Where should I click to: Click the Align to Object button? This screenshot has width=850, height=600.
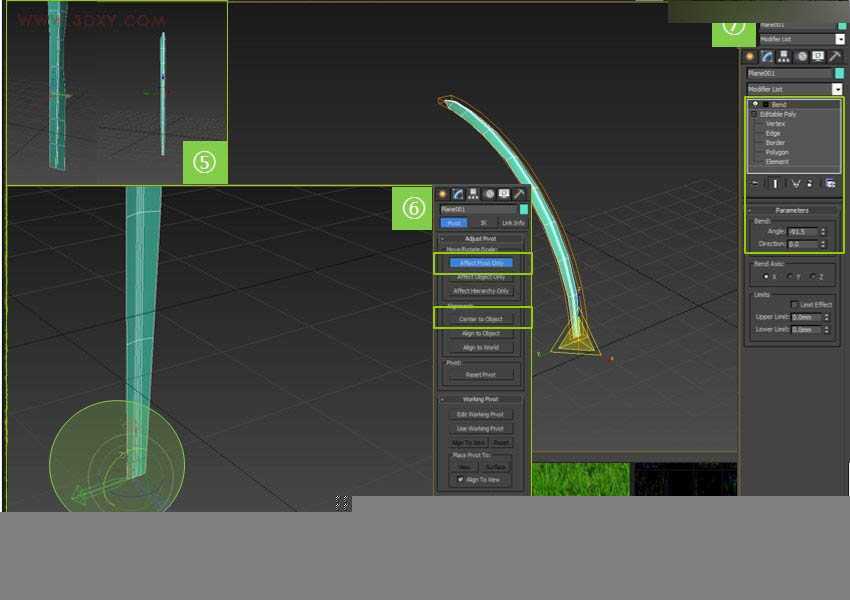click(x=481, y=333)
